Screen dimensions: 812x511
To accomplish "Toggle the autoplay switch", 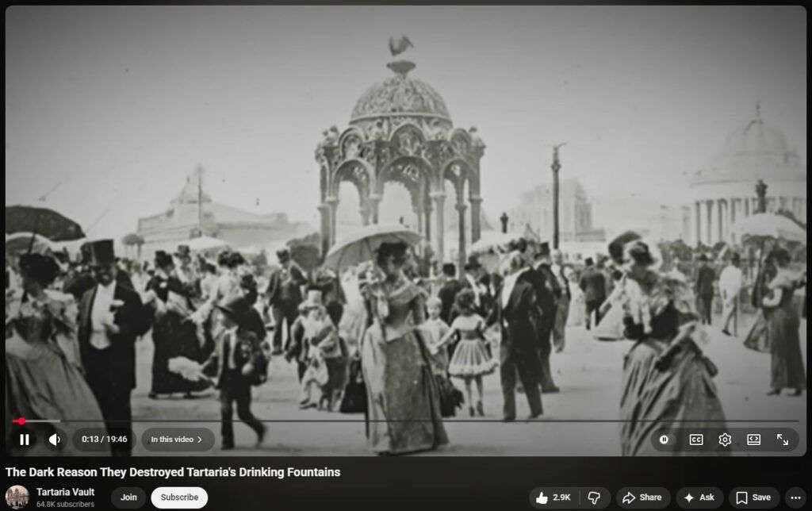I will click(x=665, y=440).
